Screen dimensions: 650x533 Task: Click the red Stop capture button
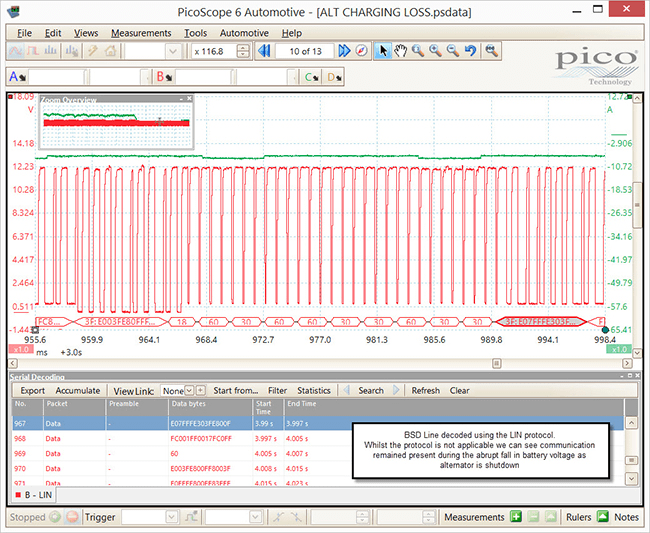pos(73,517)
